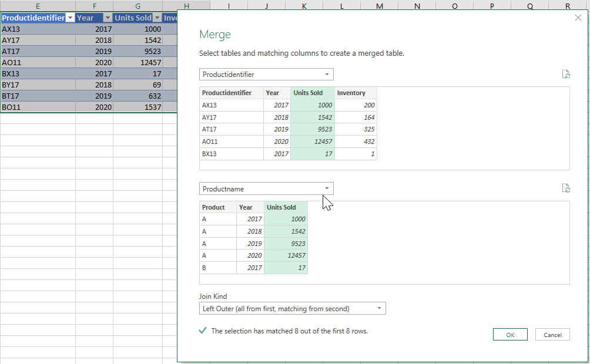Select worksheet column F header
This screenshot has width=590, height=364.
pyautogui.click(x=94, y=6)
